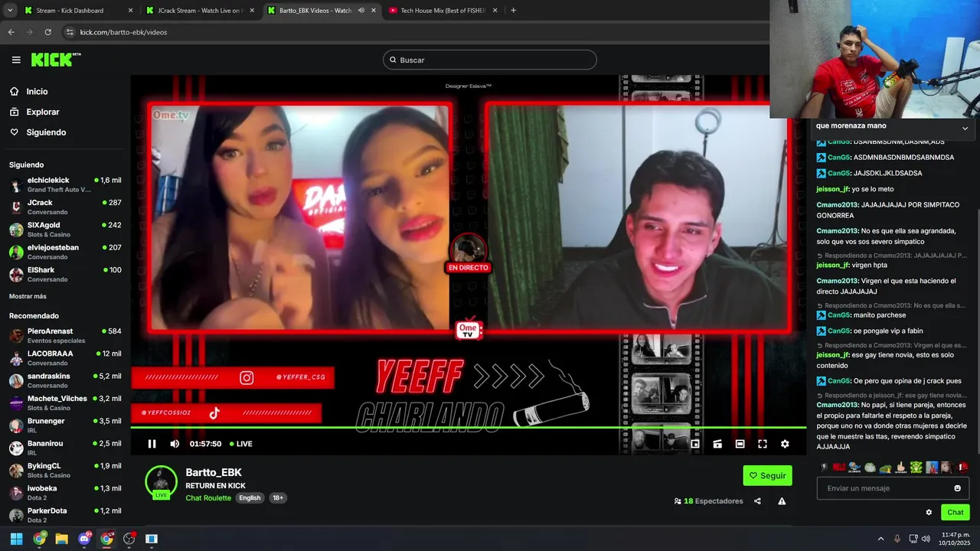
Task: Open Bartto_EBK profile avatar
Action: pyautogui.click(x=161, y=481)
